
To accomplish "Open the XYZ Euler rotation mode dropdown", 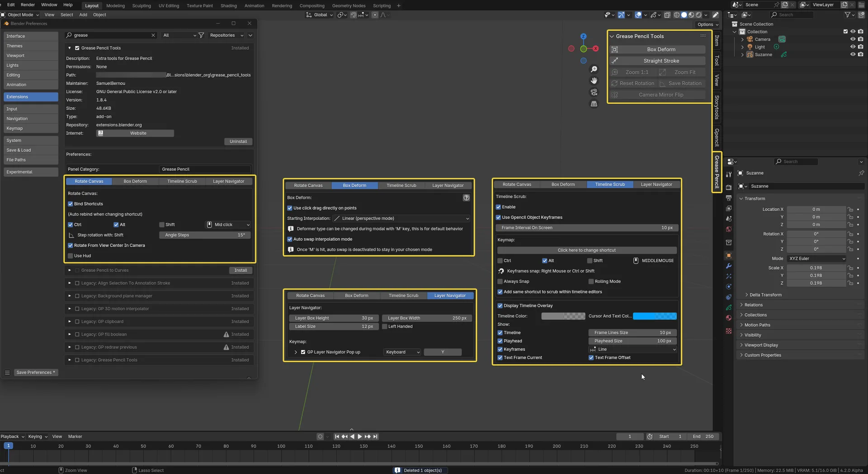I will [816, 258].
